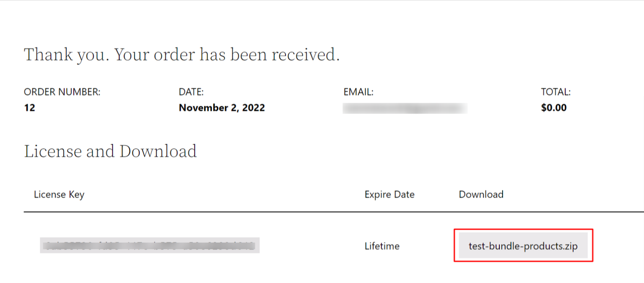
Task: Click the blurred email address
Action: pos(405,108)
